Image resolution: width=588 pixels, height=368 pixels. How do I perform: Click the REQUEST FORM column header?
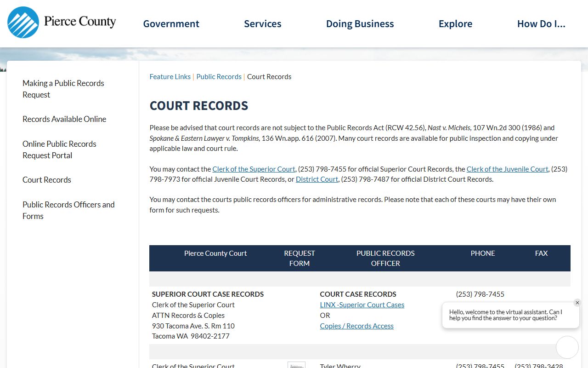click(300, 259)
